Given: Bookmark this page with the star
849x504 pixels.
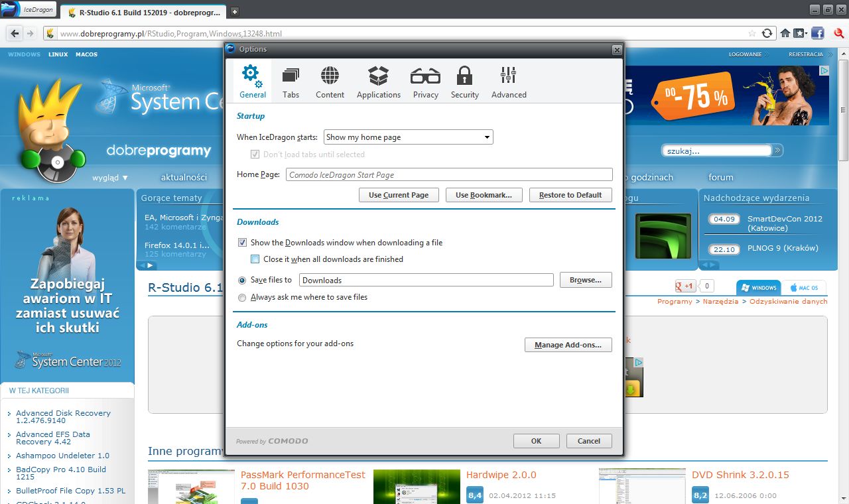Looking at the screenshot, I should click(752, 33).
